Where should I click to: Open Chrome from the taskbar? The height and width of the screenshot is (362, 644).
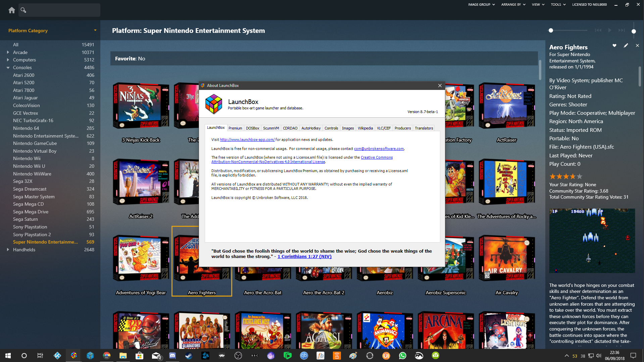pyautogui.click(x=107, y=356)
